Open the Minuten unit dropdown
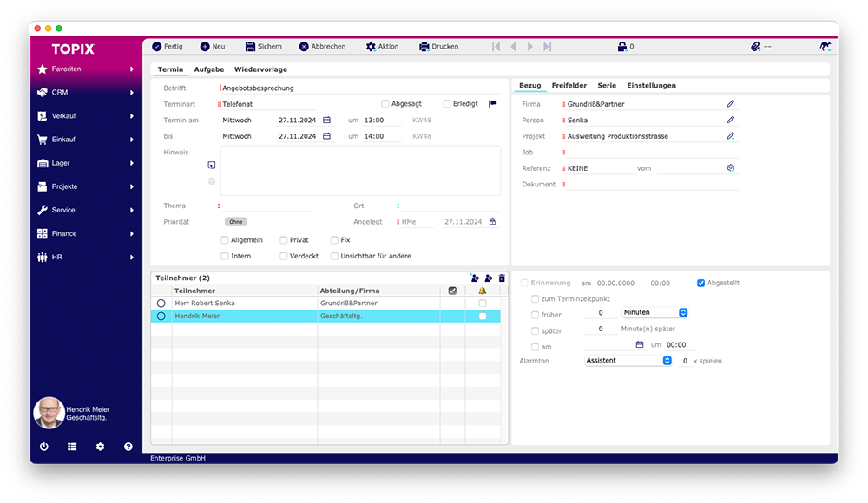The width and height of the screenshot is (868, 503). click(x=654, y=312)
